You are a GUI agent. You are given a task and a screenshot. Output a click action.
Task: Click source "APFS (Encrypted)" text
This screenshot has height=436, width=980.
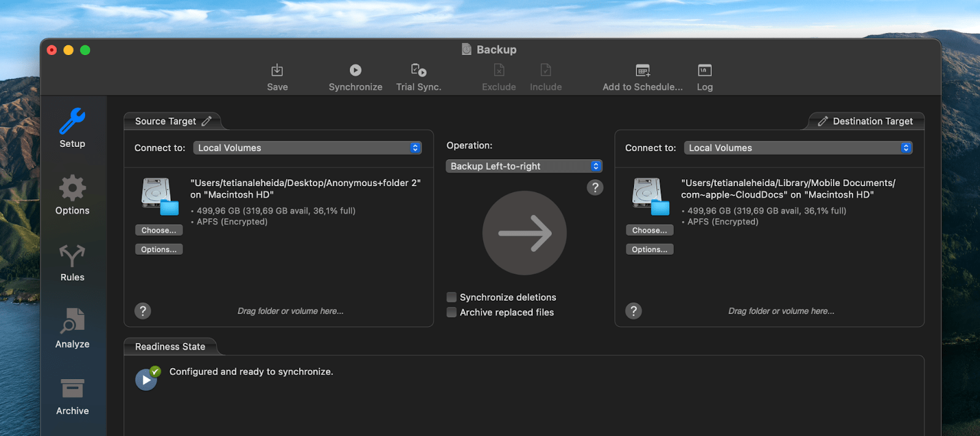coord(232,222)
